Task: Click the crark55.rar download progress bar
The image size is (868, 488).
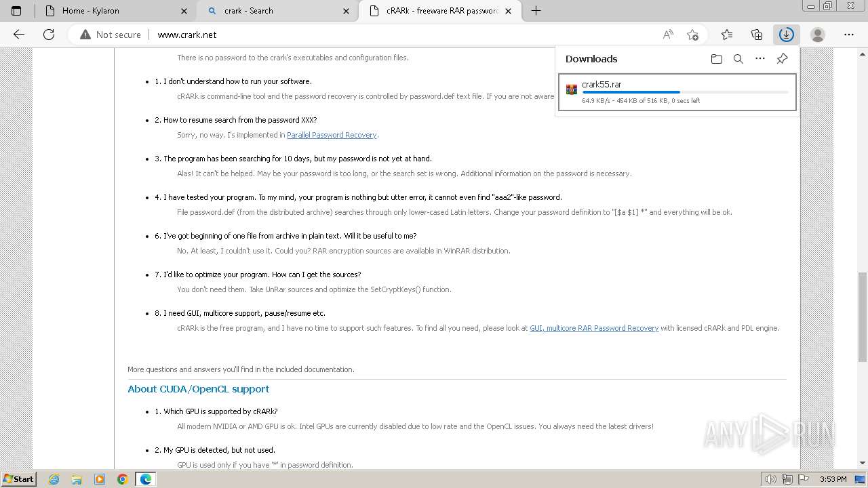Action: pyautogui.click(x=685, y=92)
